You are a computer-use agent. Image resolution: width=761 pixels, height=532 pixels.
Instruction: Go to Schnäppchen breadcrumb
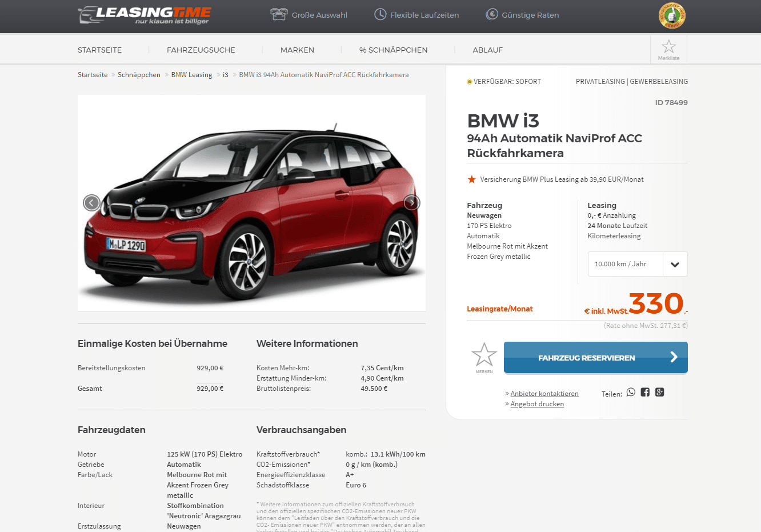click(x=139, y=75)
